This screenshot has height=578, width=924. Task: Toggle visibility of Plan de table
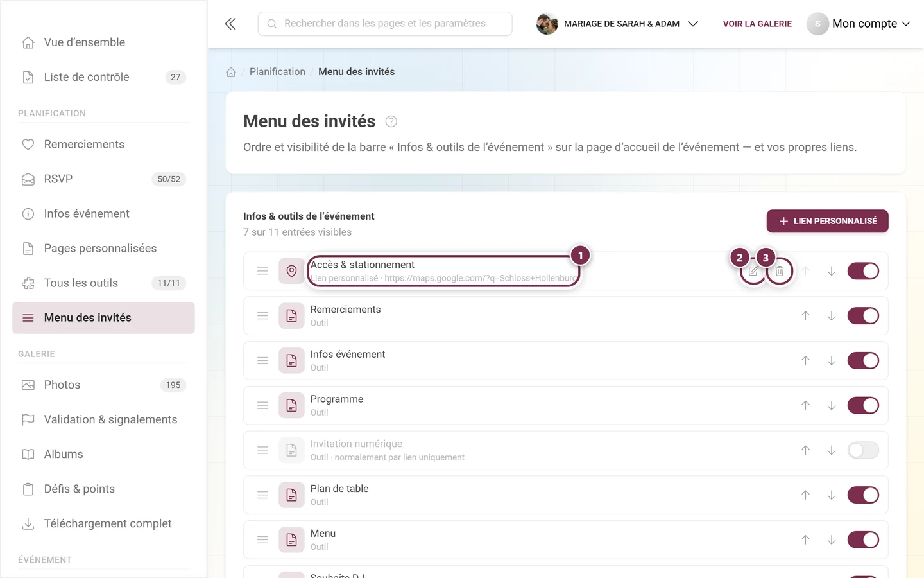[863, 495]
